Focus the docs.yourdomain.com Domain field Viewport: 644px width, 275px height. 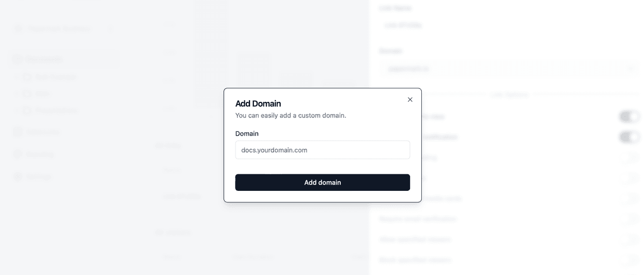click(x=323, y=150)
